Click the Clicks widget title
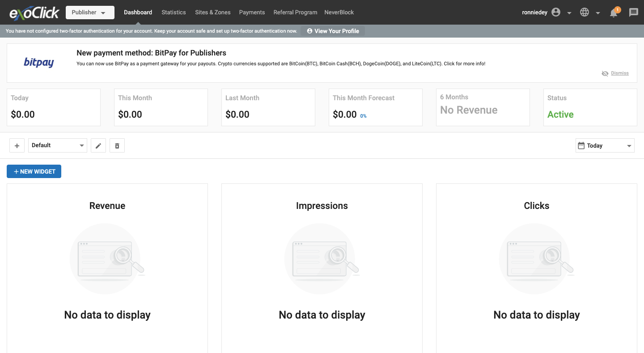The image size is (644, 353). pyautogui.click(x=537, y=206)
